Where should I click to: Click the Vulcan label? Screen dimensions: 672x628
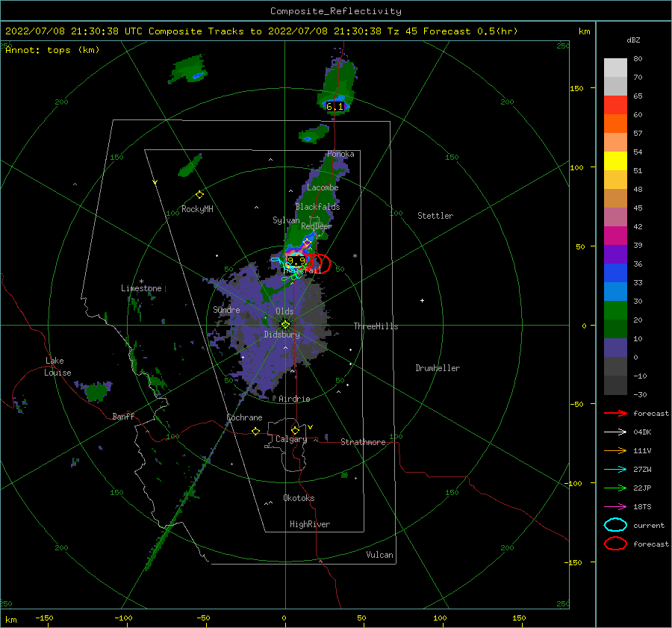380,555
